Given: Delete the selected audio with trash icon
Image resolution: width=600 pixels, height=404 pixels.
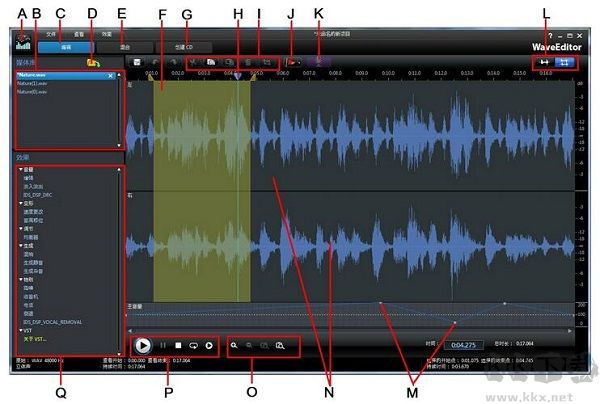Looking at the screenshot, I should pos(248,62).
